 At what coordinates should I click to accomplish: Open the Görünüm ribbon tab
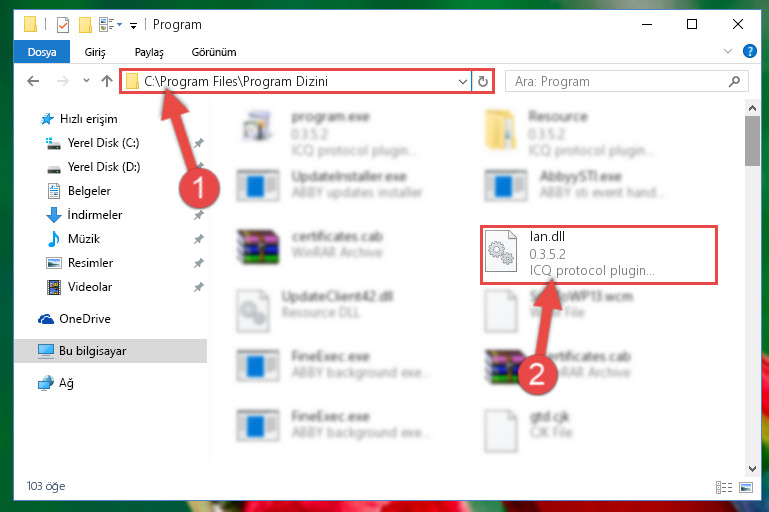(214, 52)
